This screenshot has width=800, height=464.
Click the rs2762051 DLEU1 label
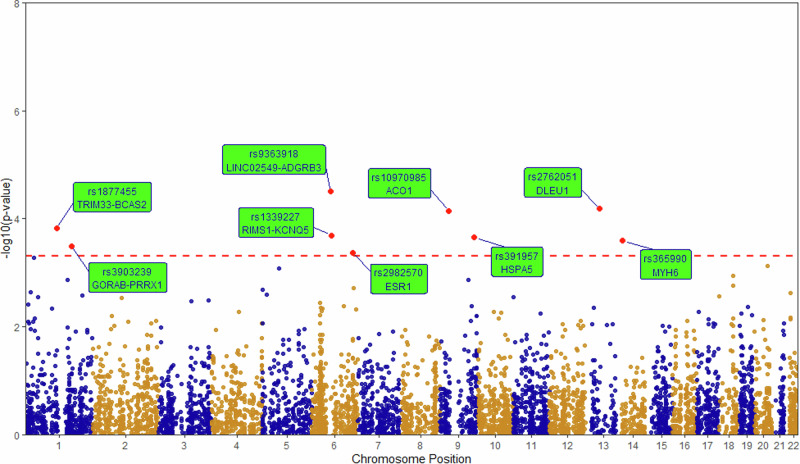tap(551, 183)
